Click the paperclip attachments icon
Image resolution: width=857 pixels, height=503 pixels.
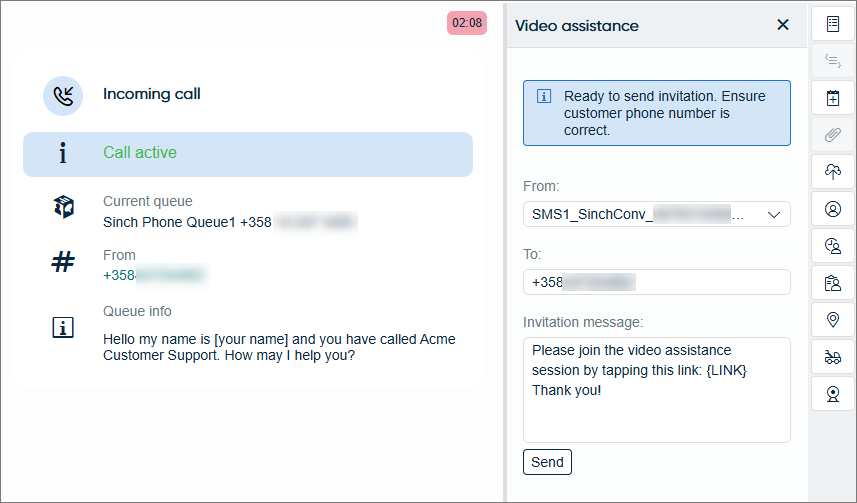(832, 135)
